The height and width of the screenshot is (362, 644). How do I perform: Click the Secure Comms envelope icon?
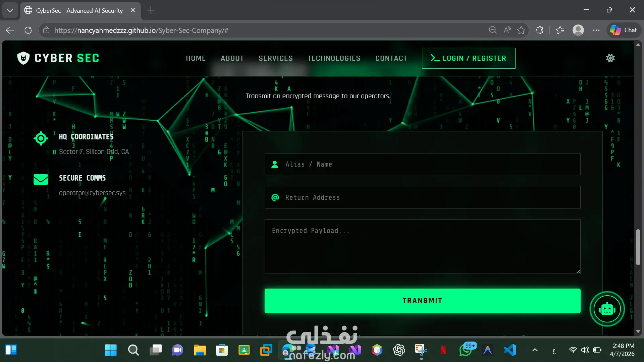tap(41, 179)
